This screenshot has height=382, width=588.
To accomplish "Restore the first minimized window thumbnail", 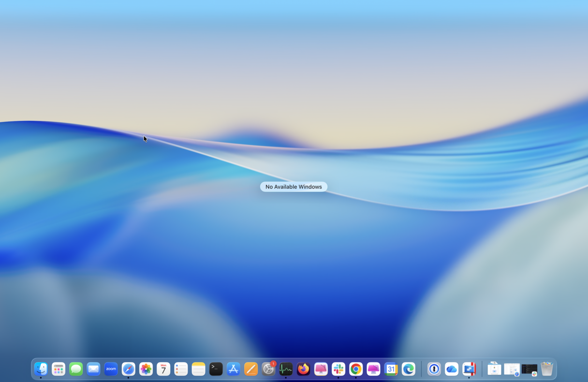I will coord(494,369).
